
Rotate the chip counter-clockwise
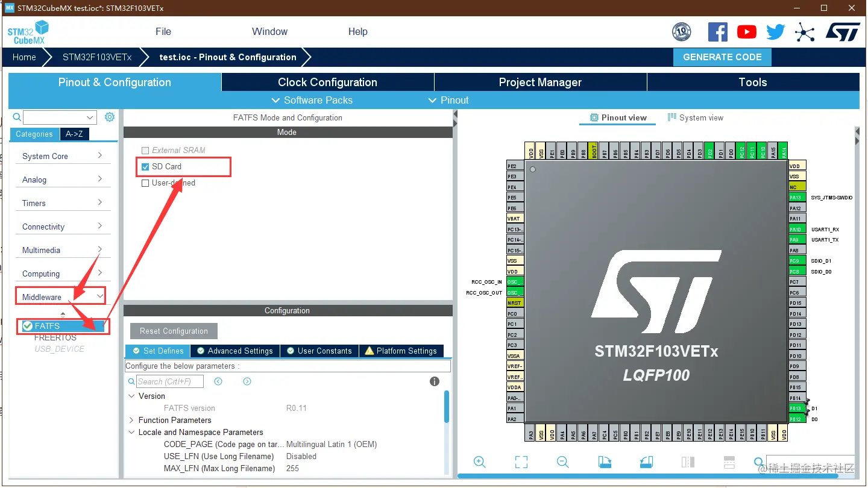pos(646,462)
